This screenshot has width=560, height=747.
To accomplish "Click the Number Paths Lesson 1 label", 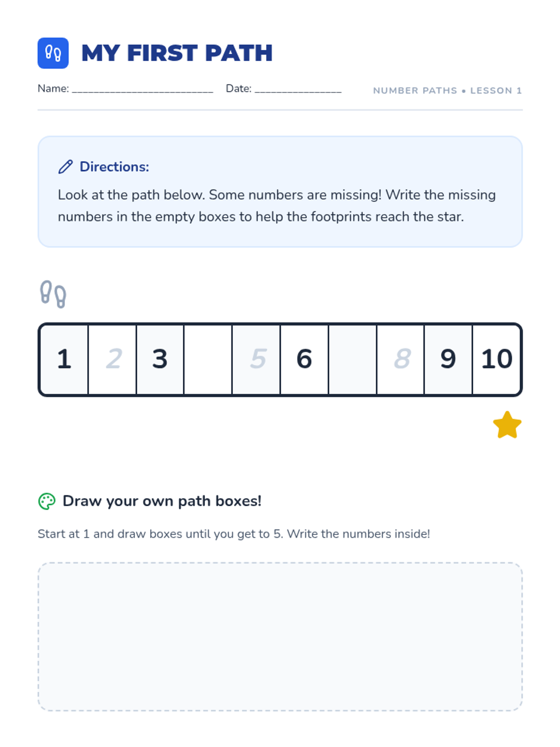I will [x=447, y=91].
